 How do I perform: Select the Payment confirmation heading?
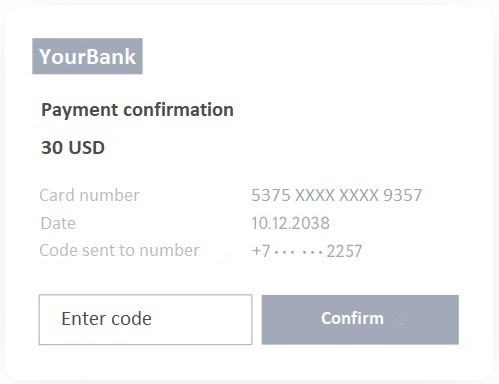coord(137,110)
